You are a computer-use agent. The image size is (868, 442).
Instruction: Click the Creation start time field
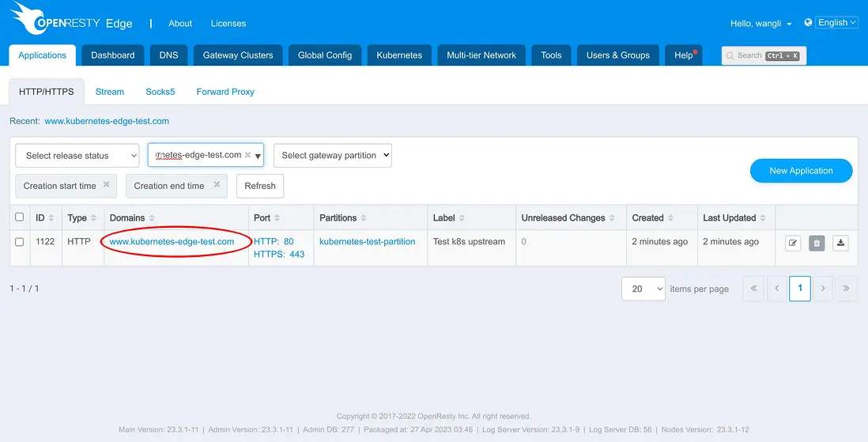click(x=66, y=186)
